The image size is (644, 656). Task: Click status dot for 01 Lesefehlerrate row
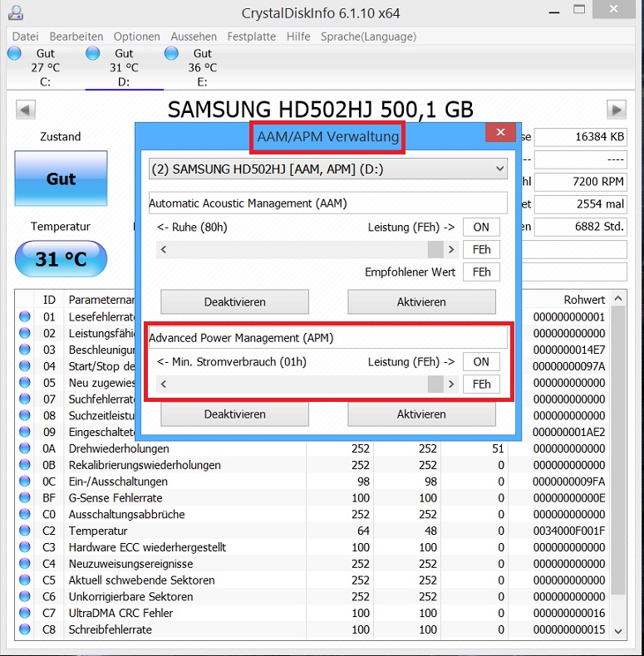pyautogui.click(x=25, y=316)
